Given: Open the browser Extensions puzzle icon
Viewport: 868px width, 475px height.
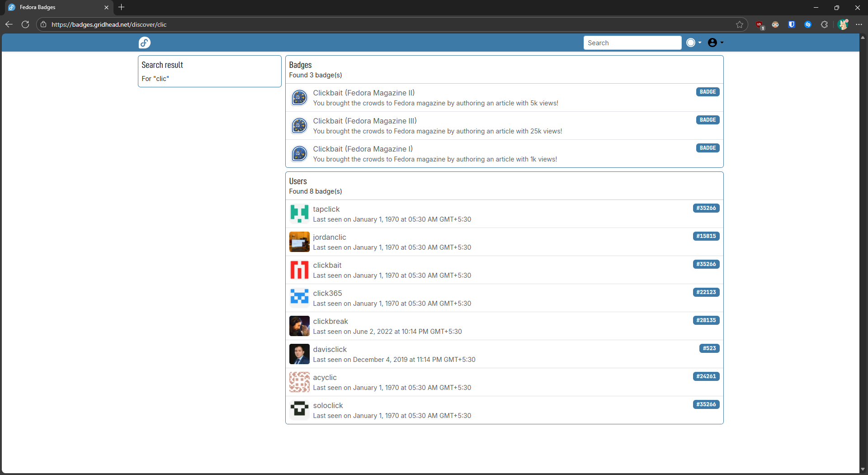Looking at the screenshot, I should coord(824,24).
